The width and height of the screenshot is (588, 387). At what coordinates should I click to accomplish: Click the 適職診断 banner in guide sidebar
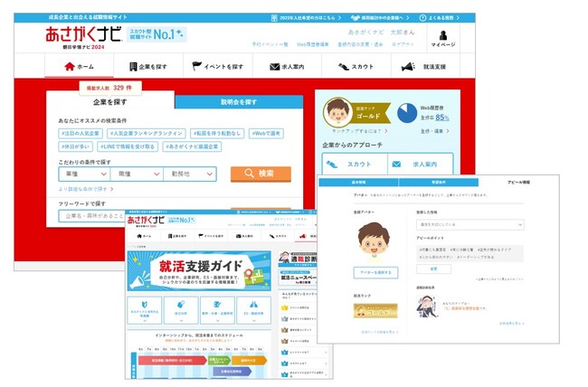[x=298, y=259]
